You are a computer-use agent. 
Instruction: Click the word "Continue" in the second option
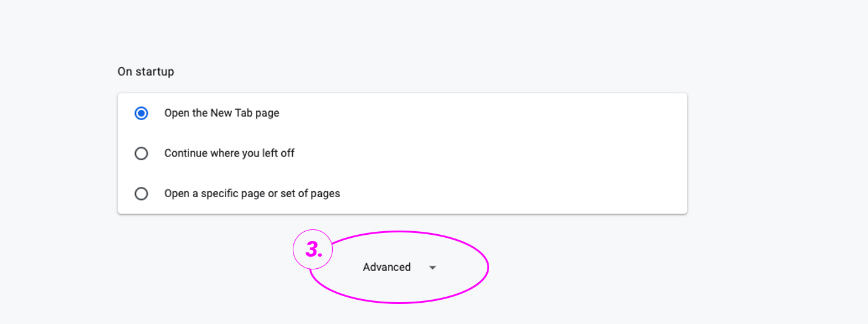coord(185,154)
